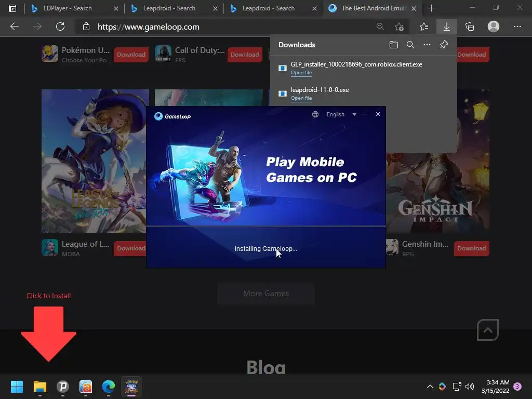Viewport: 532px width, 399px height.
Task: Click the browser back arrow
Action: click(x=14, y=26)
